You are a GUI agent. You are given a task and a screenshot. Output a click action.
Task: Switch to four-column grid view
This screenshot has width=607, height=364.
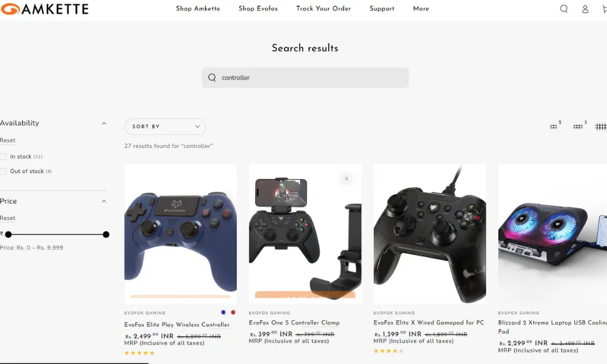coord(601,127)
